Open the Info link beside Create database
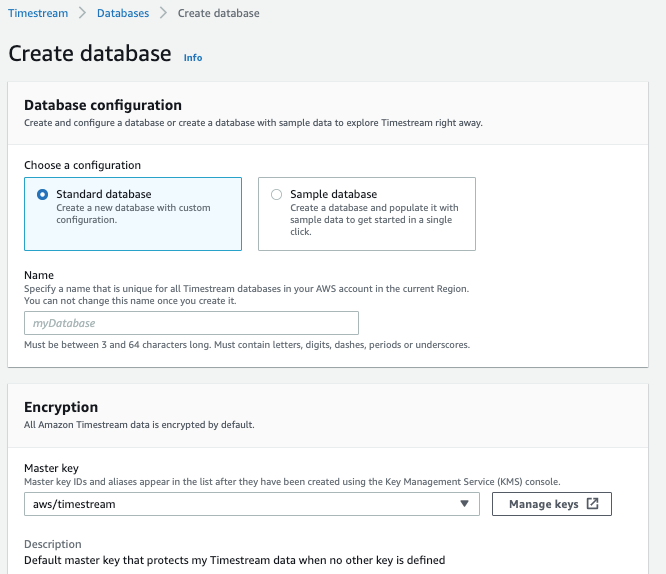This screenshot has width=666, height=574. tap(193, 58)
